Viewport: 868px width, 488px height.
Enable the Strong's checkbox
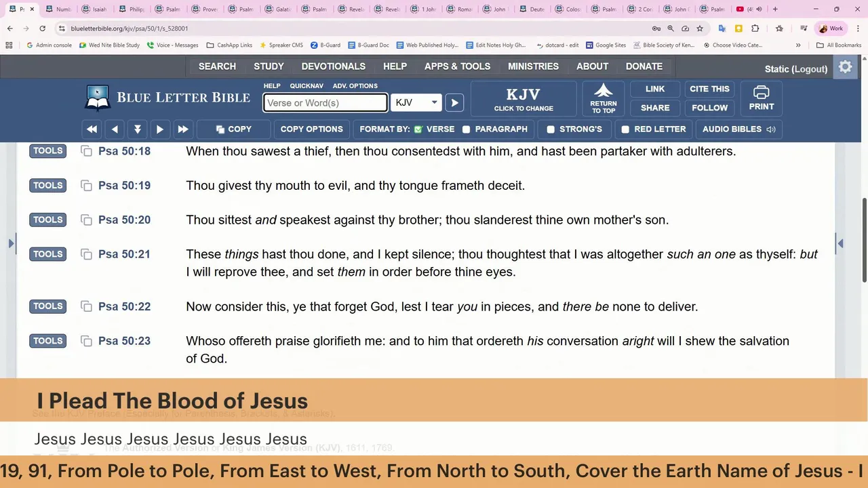tap(551, 129)
